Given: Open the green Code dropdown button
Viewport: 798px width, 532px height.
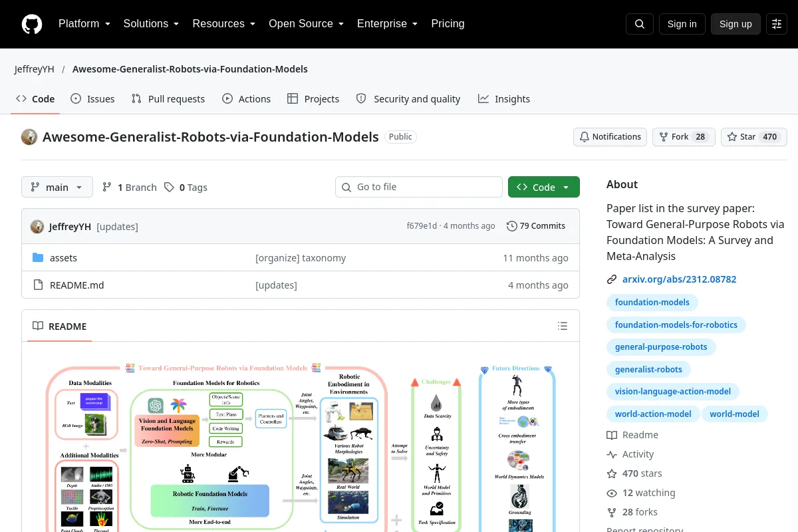Looking at the screenshot, I should point(544,187).
